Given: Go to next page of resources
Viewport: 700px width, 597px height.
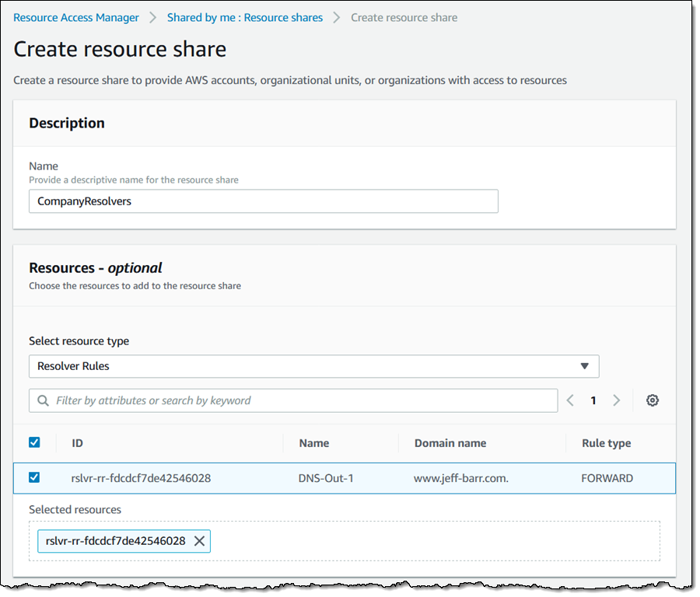Looking at the screenshot, I should tap(616, 400).
